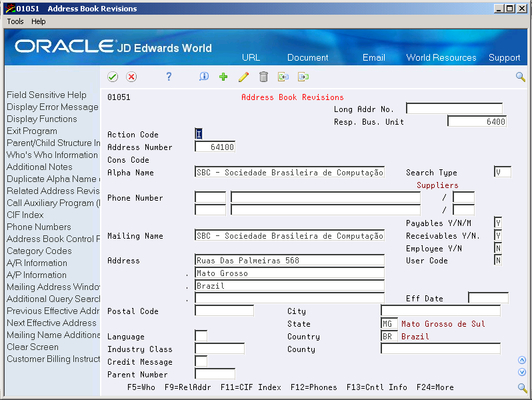The height and width of the screenshot is (400, 532).
Task: Open the Tools menu
Action: click(15, 21)
